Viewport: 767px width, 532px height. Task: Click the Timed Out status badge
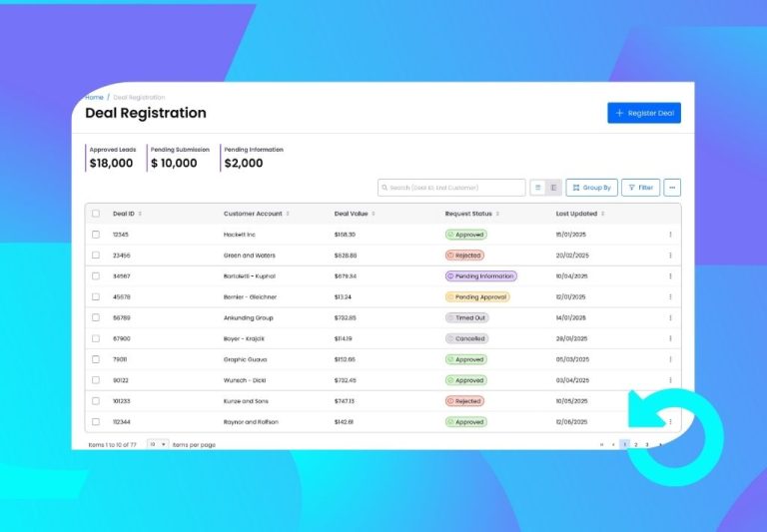(466, 317)
